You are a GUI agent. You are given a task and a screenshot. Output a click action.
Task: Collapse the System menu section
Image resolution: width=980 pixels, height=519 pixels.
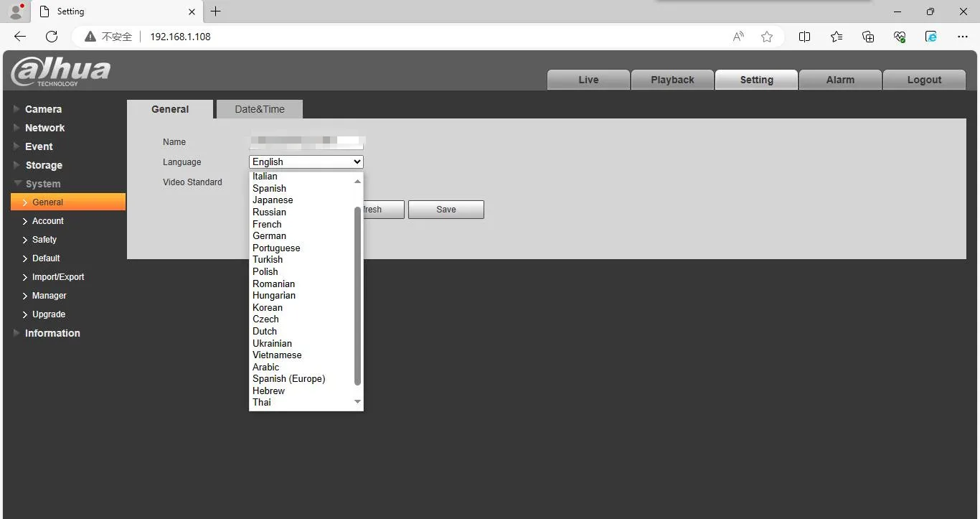pyautogui.click(x=43, y=184)
